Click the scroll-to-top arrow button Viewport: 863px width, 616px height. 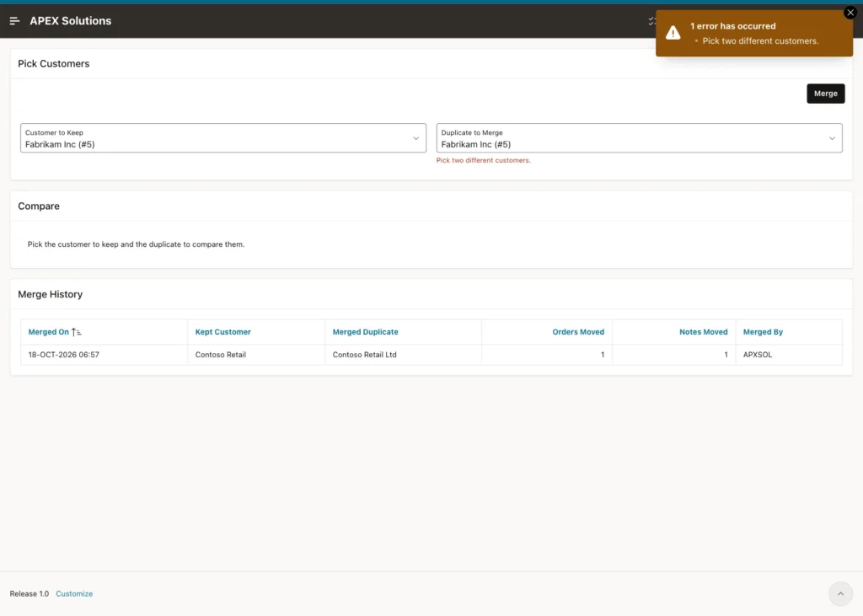[x=840, y=593]
